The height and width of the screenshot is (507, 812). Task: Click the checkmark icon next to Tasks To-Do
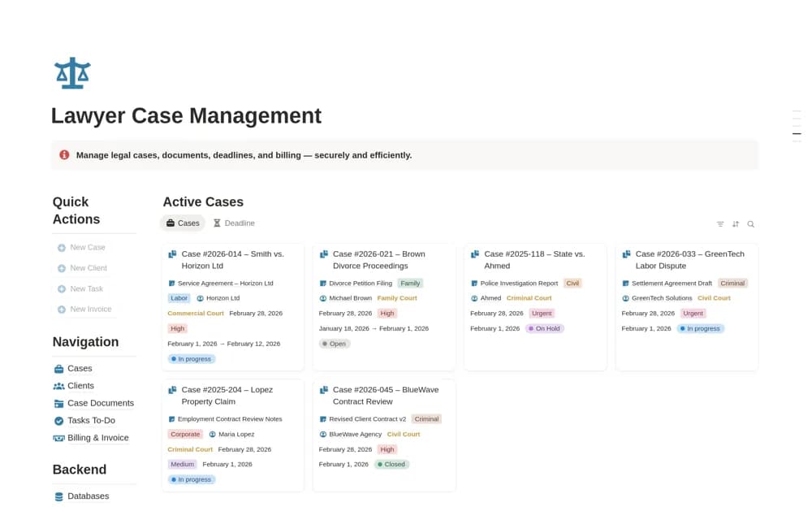[58, 421]
